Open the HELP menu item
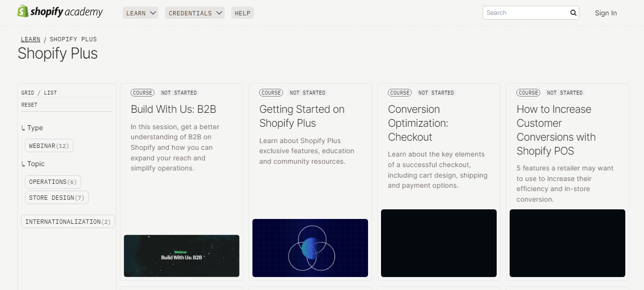This screenshot has width=644, height=290. (x=242, y=13)
